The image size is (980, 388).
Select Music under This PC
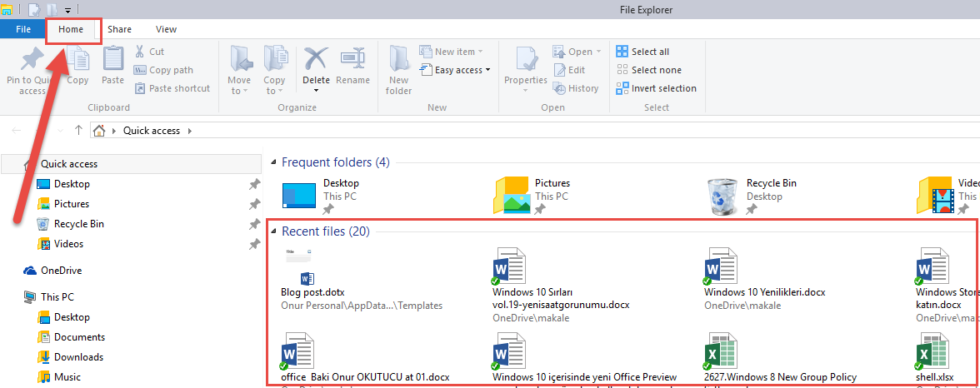pos(67,376)
